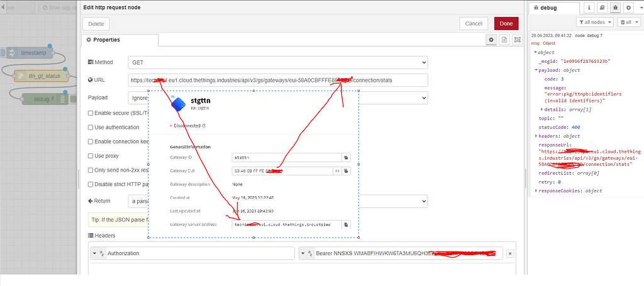Open the Return type dropdown
Screen dimensions: 644x286
tap(277, 201)
